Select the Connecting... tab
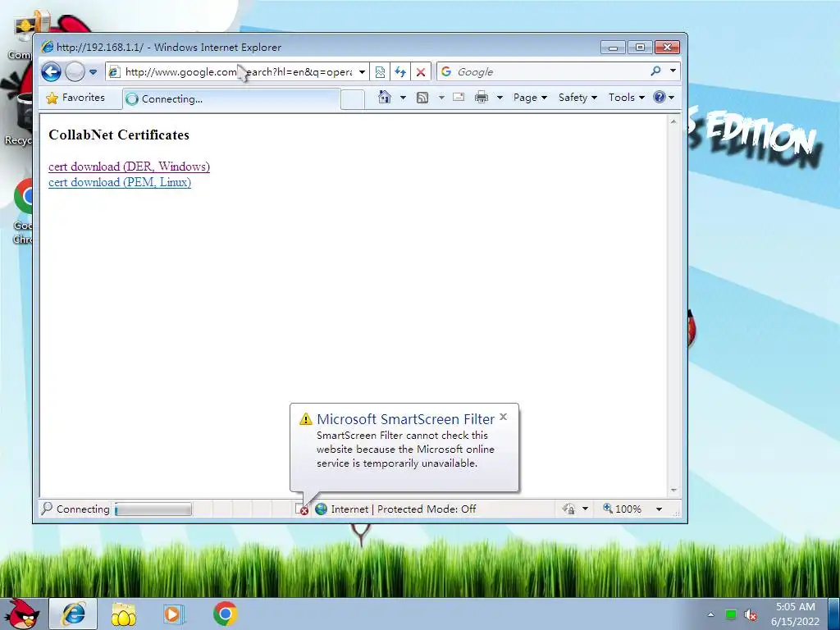840x630 pixels. (231, 99)
